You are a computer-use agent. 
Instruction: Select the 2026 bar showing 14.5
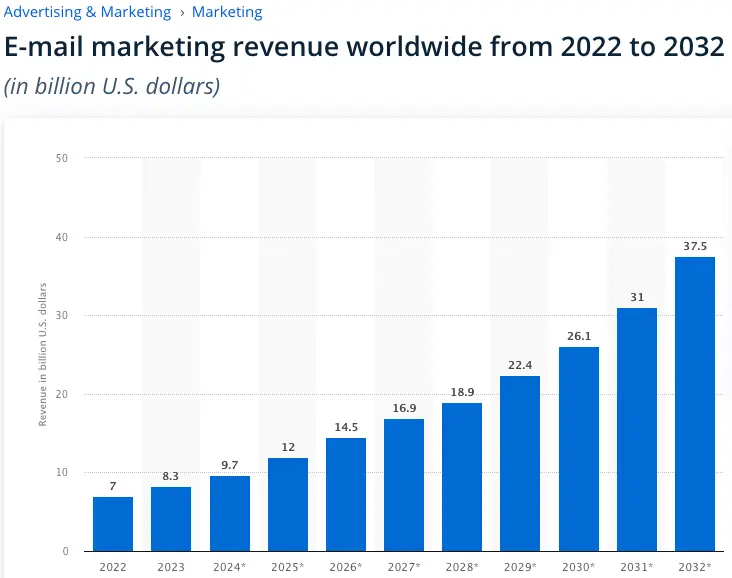[346, 494]
